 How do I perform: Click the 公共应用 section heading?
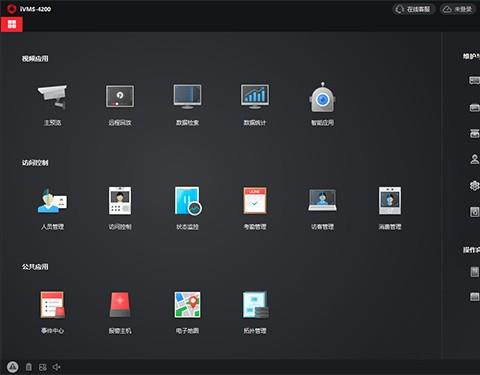click(x=35, y=267)
